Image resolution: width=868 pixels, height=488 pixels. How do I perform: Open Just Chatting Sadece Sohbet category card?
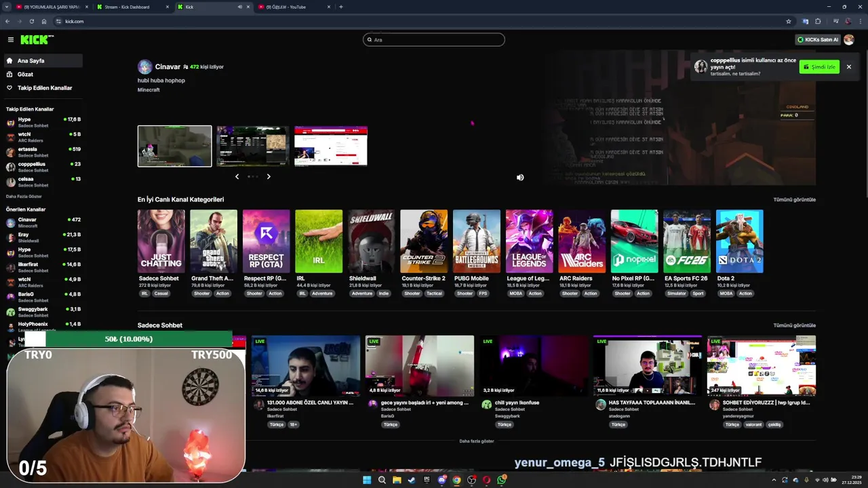[x=161, y=241]
